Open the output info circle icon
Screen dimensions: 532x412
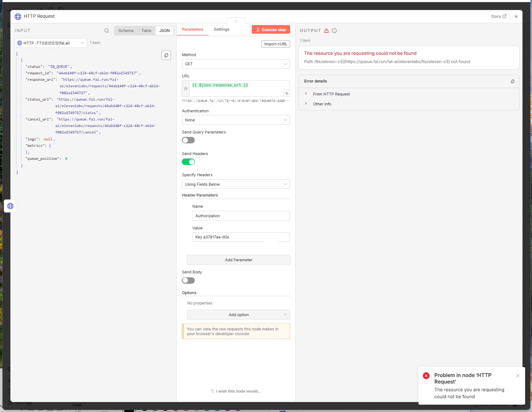click(x=334, y=31)
